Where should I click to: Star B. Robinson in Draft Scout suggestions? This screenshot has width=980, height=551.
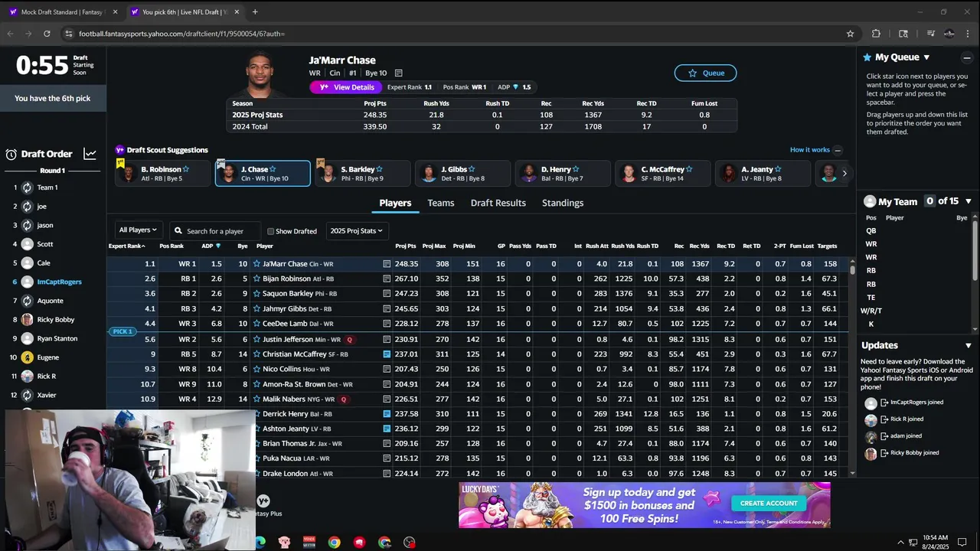pos(186,169)
